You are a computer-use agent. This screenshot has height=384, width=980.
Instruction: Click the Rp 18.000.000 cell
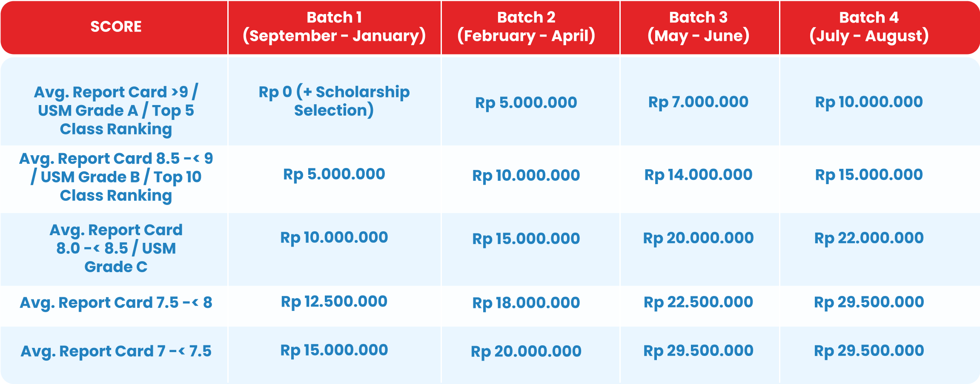pos(526,303)
